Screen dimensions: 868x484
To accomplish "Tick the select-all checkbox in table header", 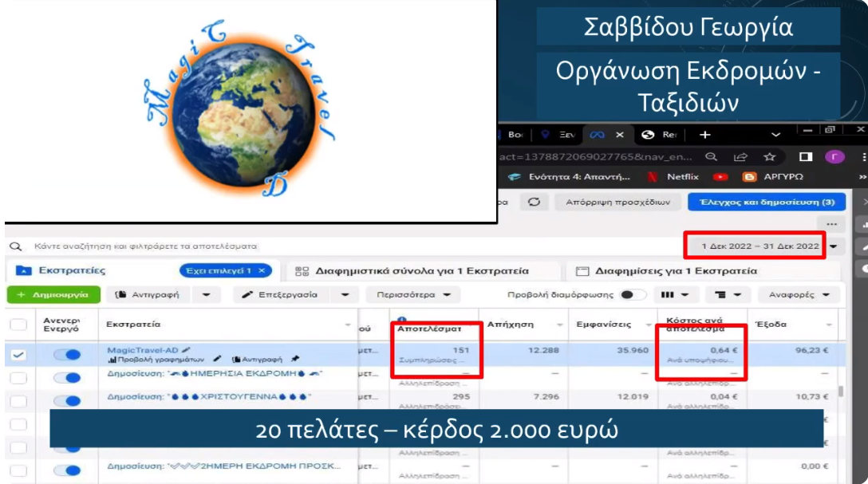I will point(18,325).
